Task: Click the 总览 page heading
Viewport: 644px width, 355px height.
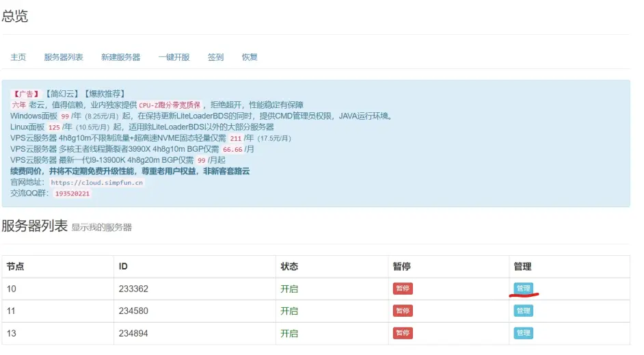Action: (x=15, y=16)
